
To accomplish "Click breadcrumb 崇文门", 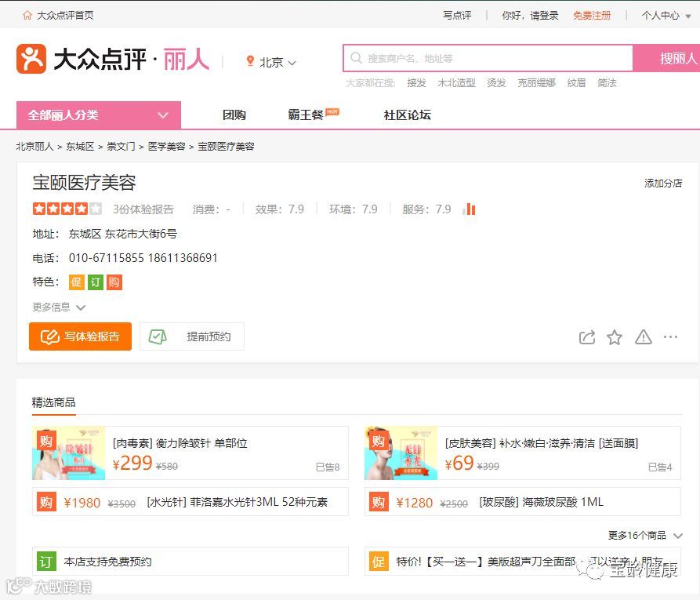I will pos(121,147).
